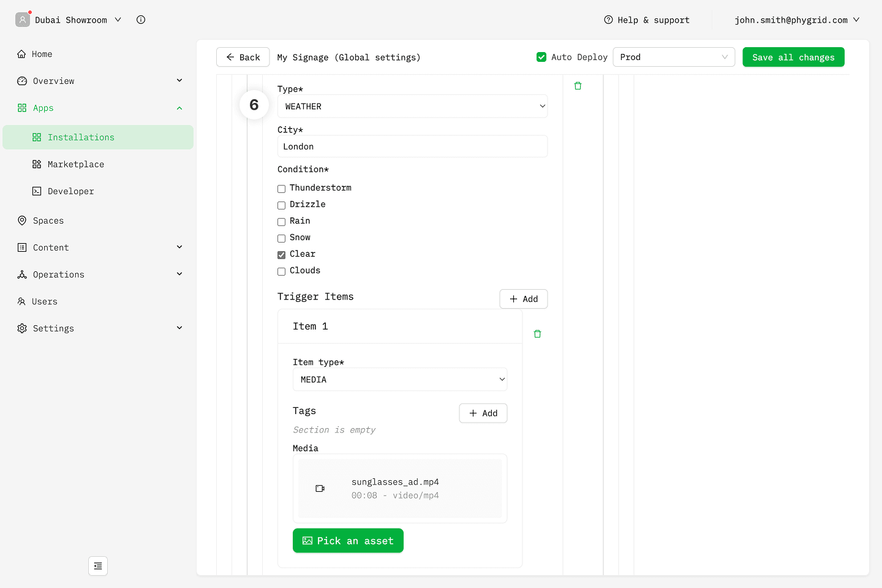The width and height of the screenshot is (882, 588).
Task: Open Marketplace in the Apps menu
Action: 76,164
